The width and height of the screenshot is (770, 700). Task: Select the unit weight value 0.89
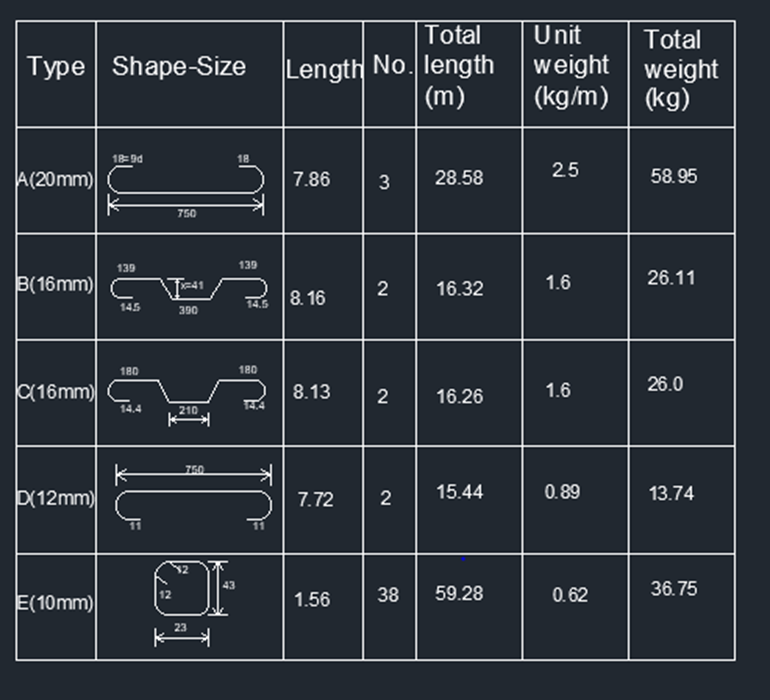(562, 492)
